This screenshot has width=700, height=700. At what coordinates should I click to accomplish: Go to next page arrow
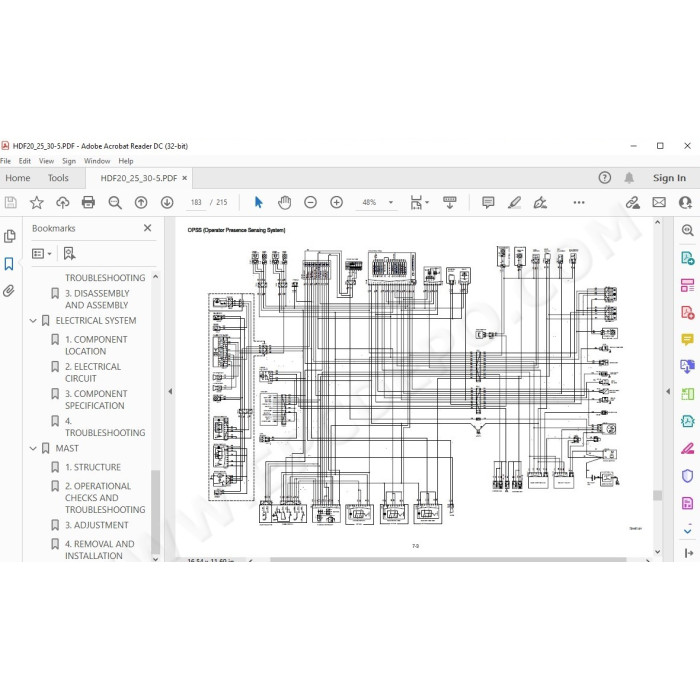[x=167, y=203]
